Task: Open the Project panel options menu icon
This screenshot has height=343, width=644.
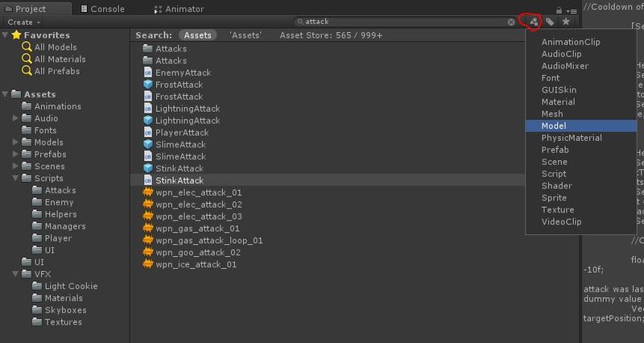Action: pyautogui.click(x=572, y=11)
